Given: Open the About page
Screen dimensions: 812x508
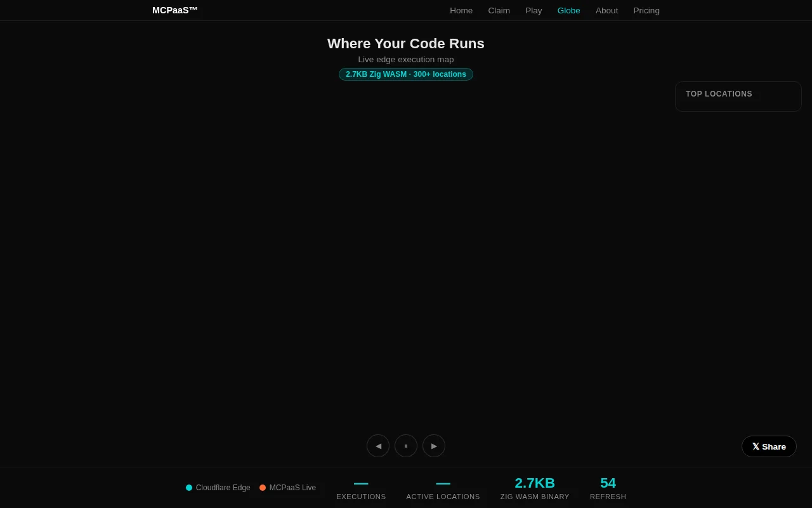Looking at the screenshot, I should [x=606, y=10].
